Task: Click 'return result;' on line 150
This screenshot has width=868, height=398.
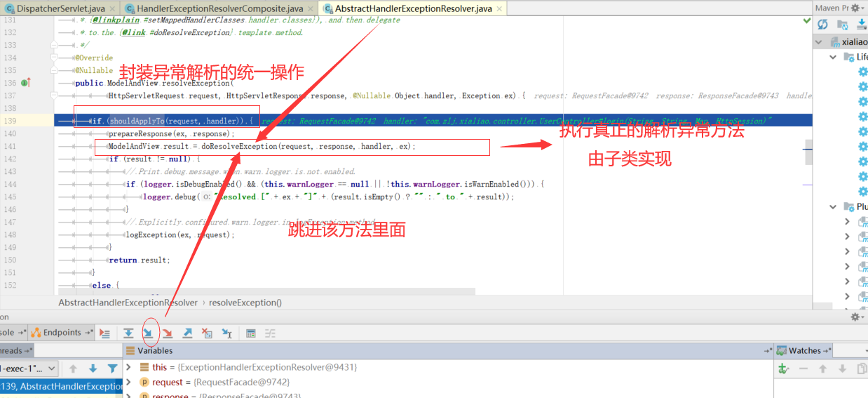Action: 139,260
